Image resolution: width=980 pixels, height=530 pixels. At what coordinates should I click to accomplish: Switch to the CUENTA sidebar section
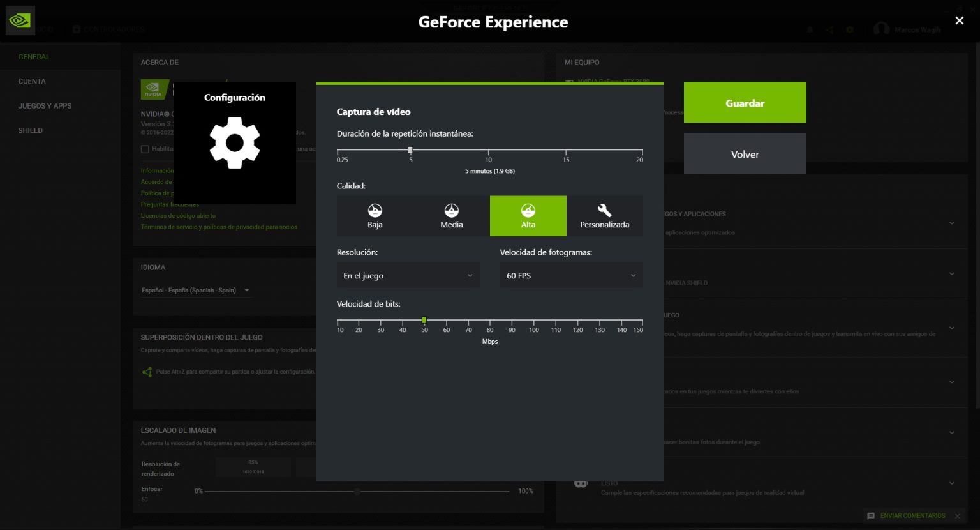click(x=31, y=81)
